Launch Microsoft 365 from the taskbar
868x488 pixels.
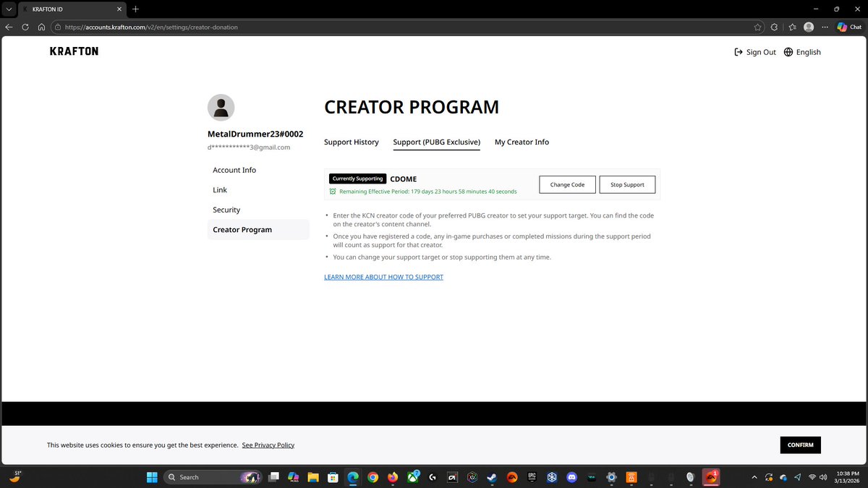tap(294, 477)
